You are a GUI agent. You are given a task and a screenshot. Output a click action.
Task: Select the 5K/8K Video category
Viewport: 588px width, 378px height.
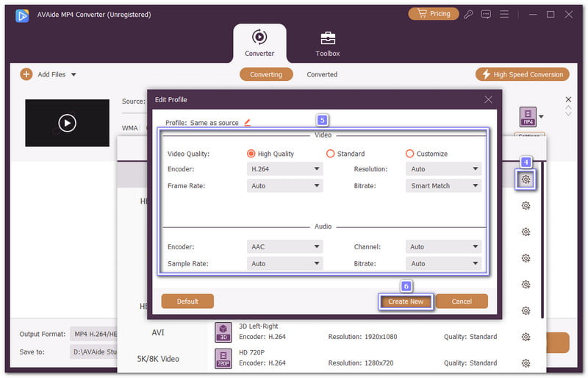[x=158, y=359]
